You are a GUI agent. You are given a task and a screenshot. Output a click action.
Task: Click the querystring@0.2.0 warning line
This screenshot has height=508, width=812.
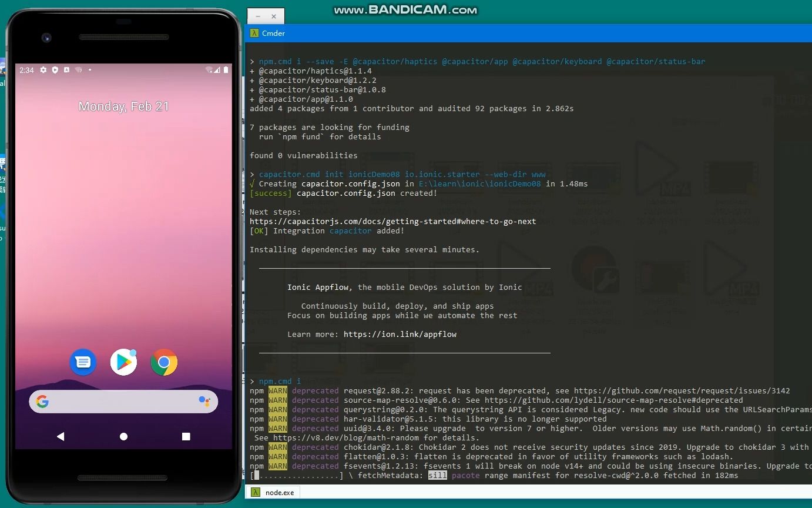coord(531,410)
